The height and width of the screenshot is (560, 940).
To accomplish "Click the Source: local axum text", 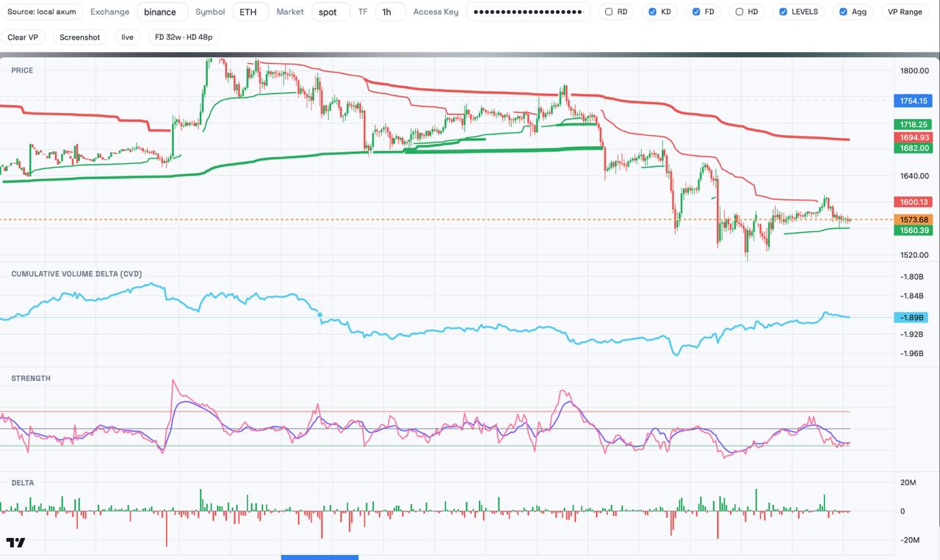I will coord(42,12).
